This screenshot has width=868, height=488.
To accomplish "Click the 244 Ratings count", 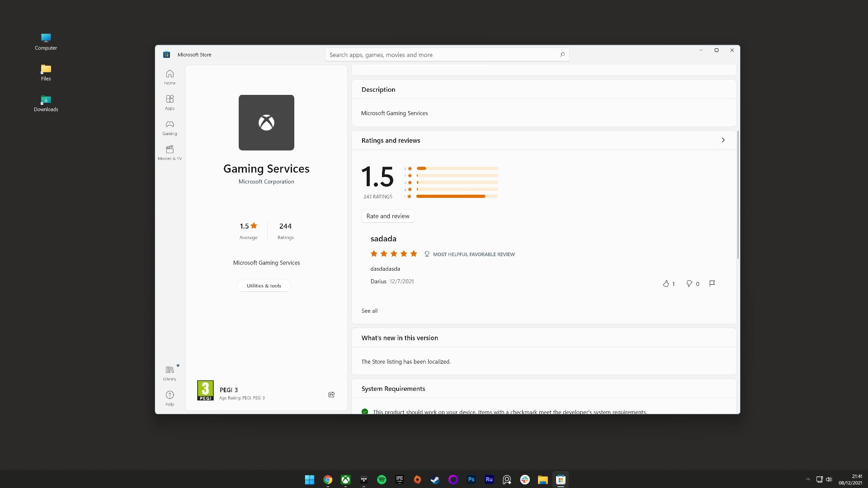I will [x=285, y=230].
